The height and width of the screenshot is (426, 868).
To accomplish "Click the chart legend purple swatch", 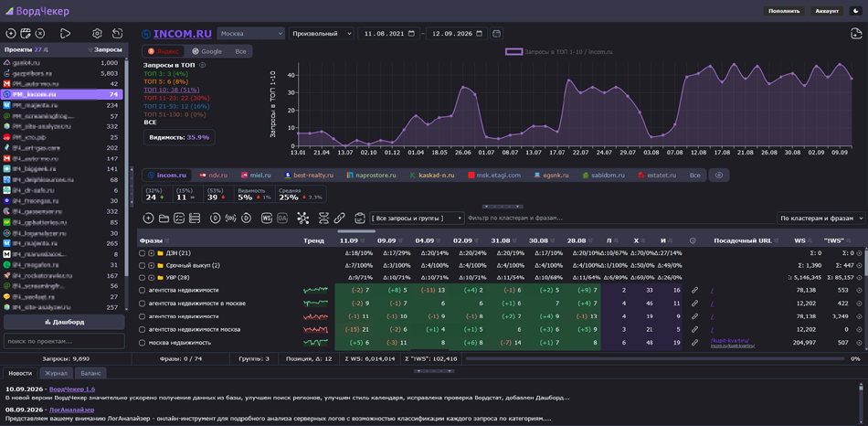I will pos(513,51).
